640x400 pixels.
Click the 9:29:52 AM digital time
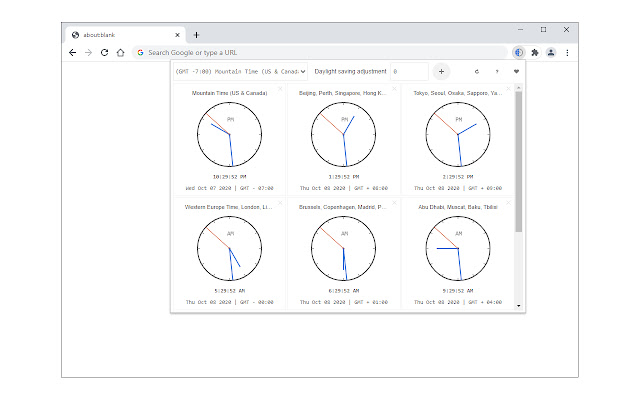[x=458, y=291]
